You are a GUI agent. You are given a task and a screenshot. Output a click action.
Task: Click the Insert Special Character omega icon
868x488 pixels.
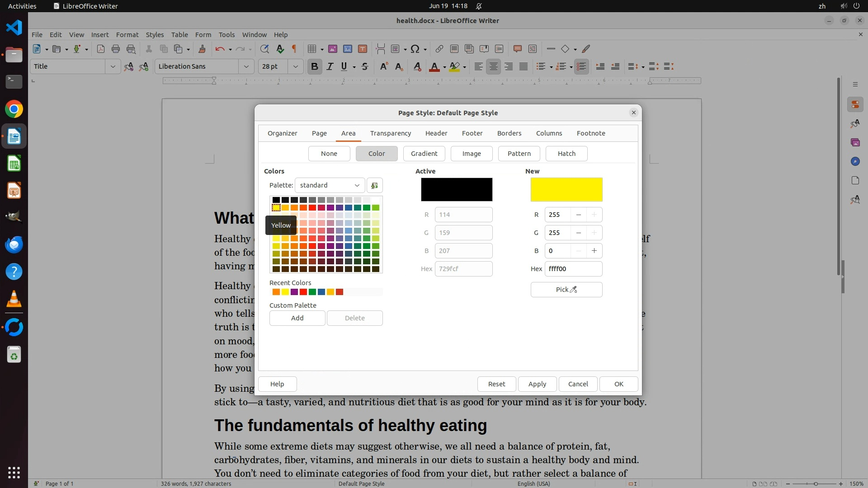[415, 49]
